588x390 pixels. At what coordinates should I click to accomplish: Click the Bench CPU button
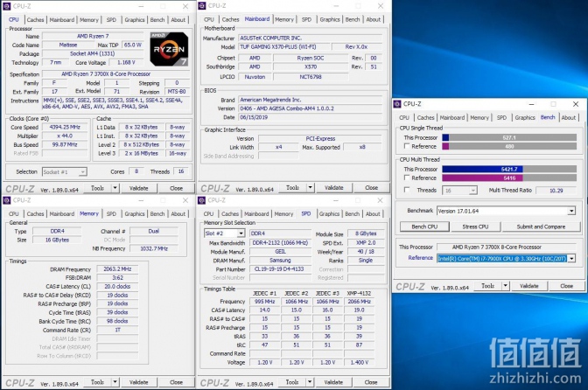pos(424,226)
